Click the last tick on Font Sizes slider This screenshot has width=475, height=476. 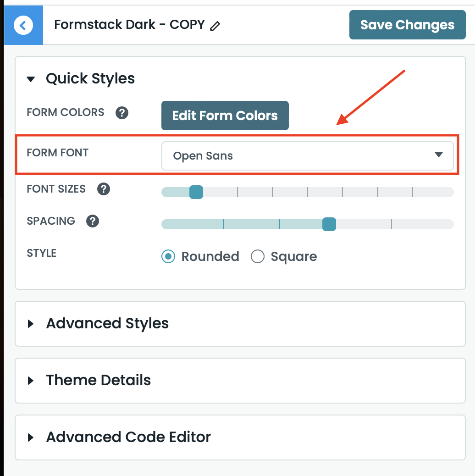(x=413, y=192)
